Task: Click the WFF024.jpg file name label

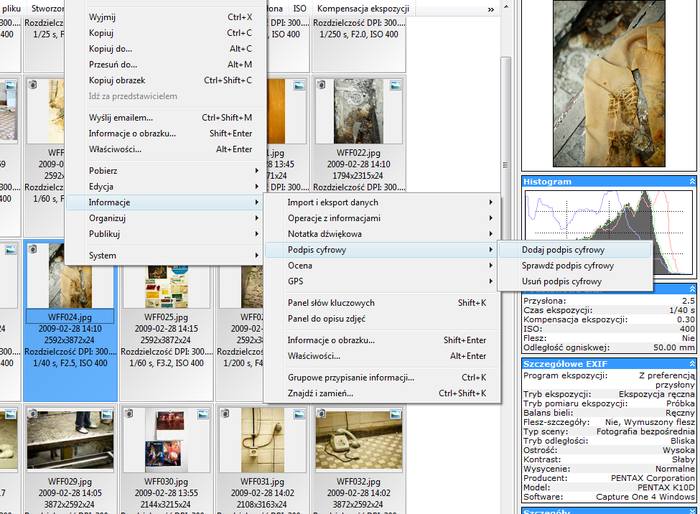Action: (x=70, y=317)
